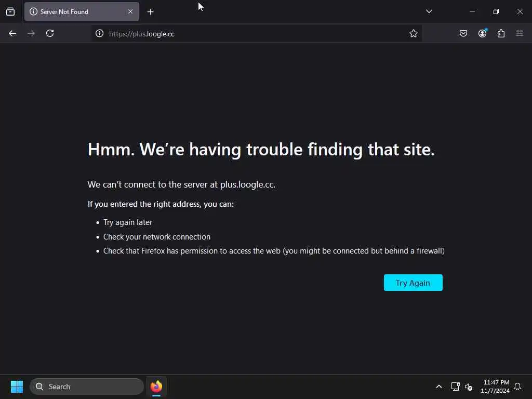Expand the list all tabs chevron

[x=429, y=11]
